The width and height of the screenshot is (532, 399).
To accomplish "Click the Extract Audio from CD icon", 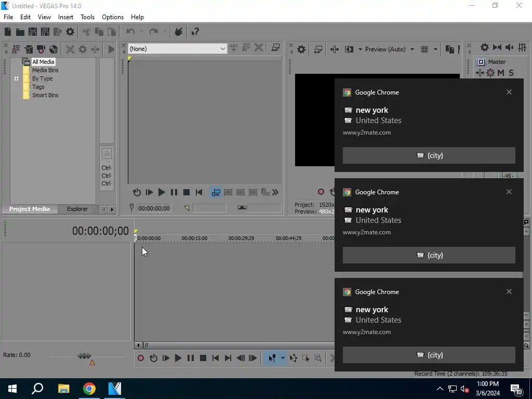I will click(x=54, y=49).
